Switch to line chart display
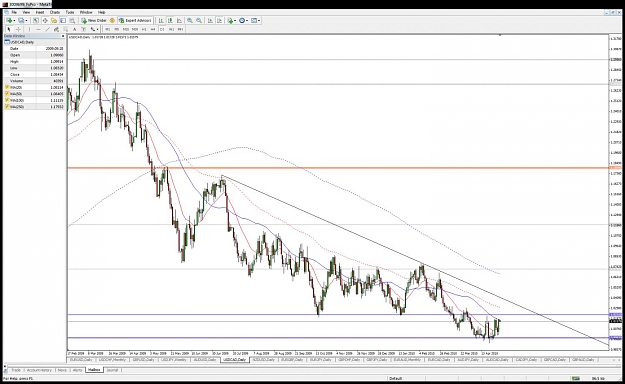The height and width of the screenshot is (384, 625). pos(179,20)
